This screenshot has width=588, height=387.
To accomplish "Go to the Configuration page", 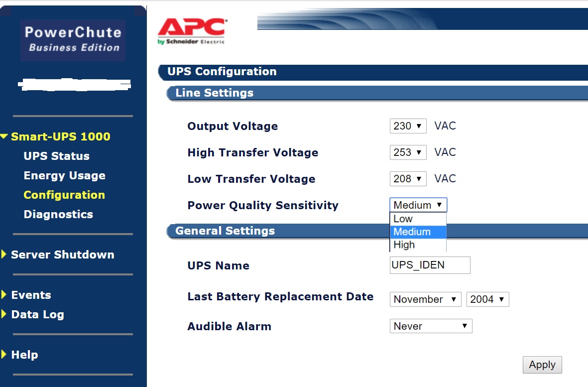I will click(64, 195).
